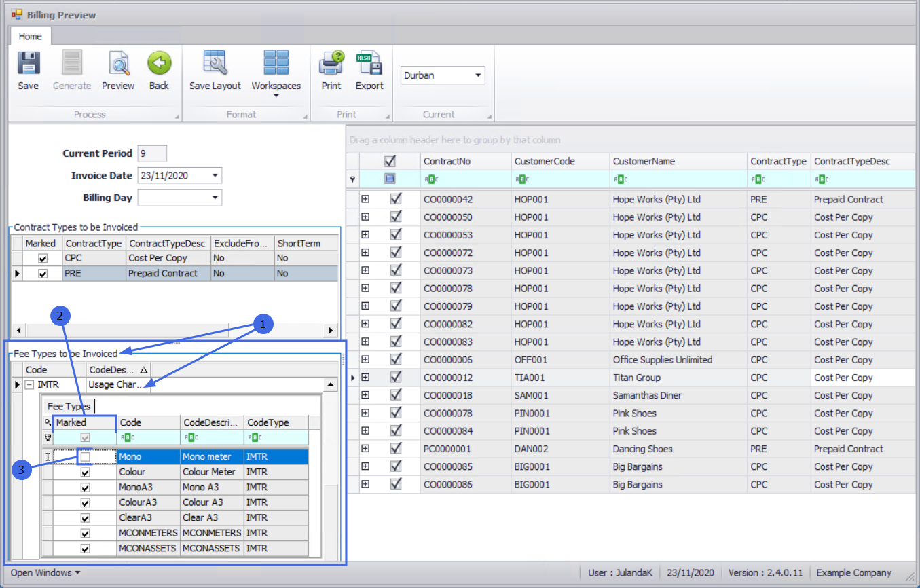Click the Print icon
920x588 pixels.
point(331,65)
